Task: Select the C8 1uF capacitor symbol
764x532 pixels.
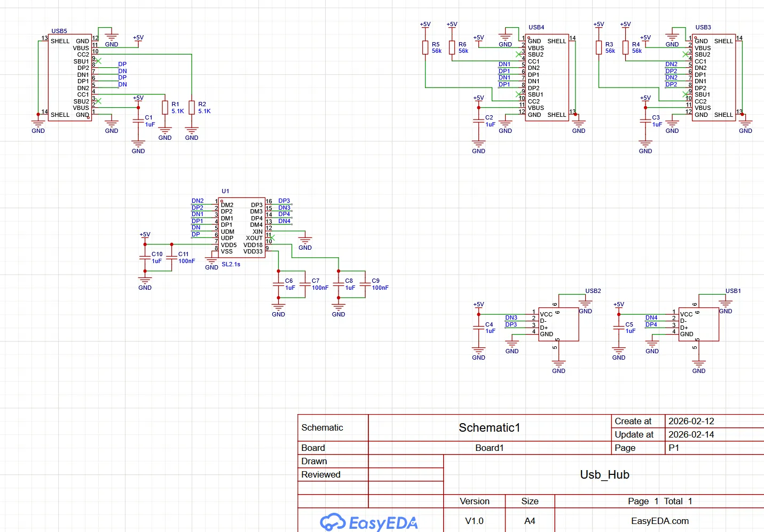Action: [338, 284]
